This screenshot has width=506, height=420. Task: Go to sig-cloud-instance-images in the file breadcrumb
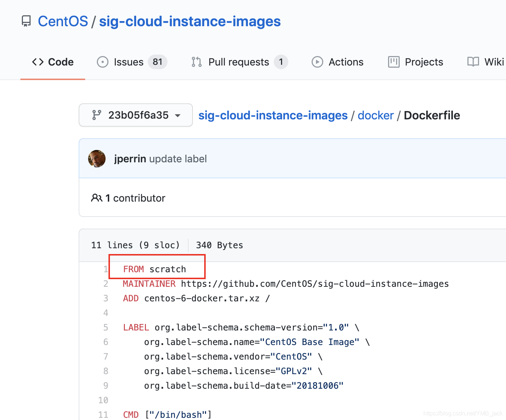point(273,115)
